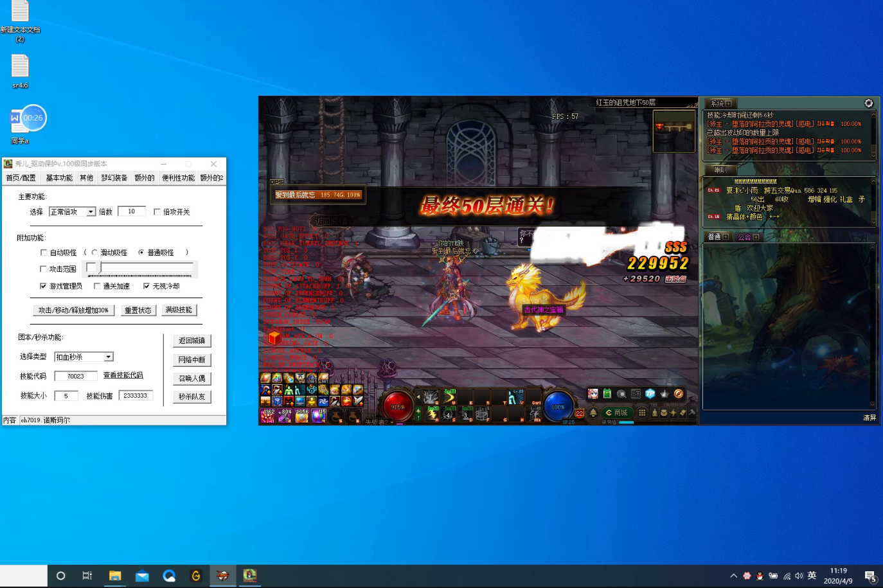Click the system chat scrollbar down arrow
The height and width of the screenshot is (588, 883).
(873, 156)
